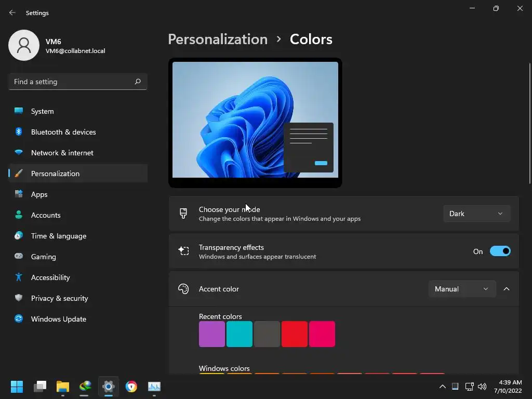Click the Time & language clock icon
Screen dimensions: 532x399
[19, 235]
